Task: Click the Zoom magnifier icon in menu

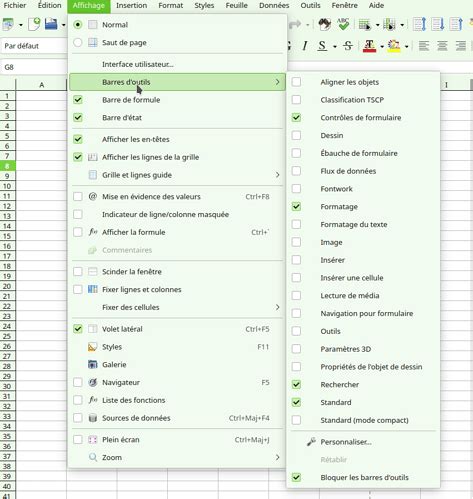Action: [x=93, y=457]
